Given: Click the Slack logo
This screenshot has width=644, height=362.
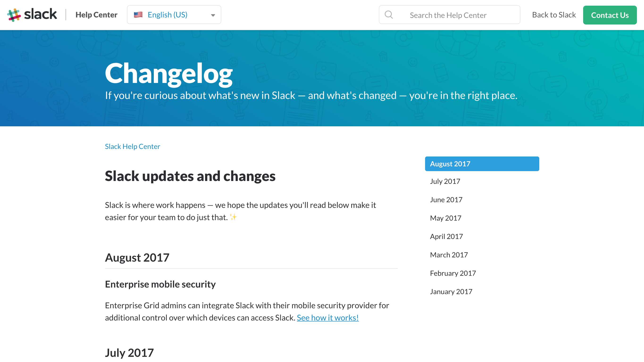Looking at the screenshot, I should pos(33,14).
